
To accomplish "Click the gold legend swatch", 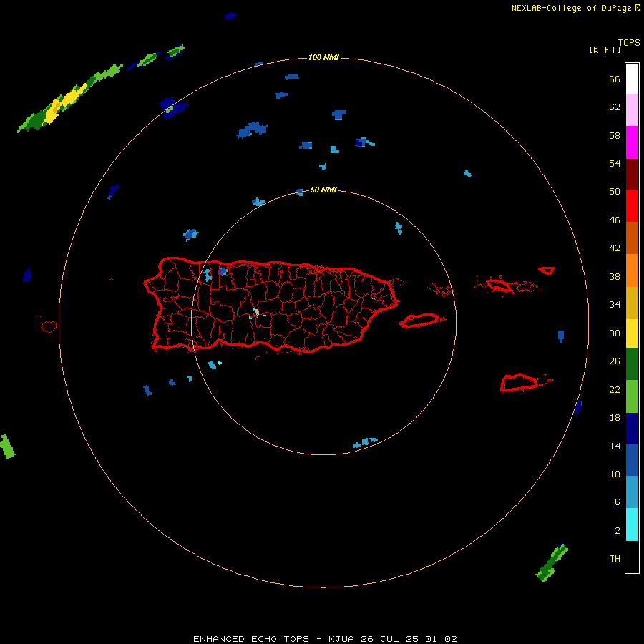I will (632, 303).
